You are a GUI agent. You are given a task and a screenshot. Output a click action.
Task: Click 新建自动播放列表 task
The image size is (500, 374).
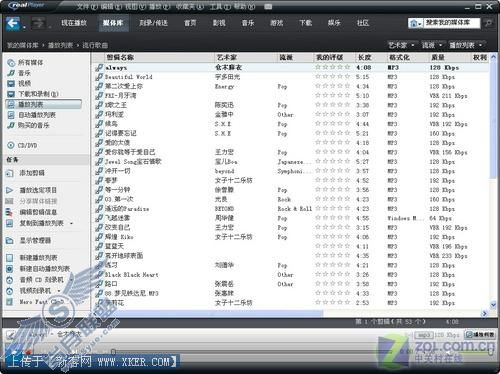[38, 269]
